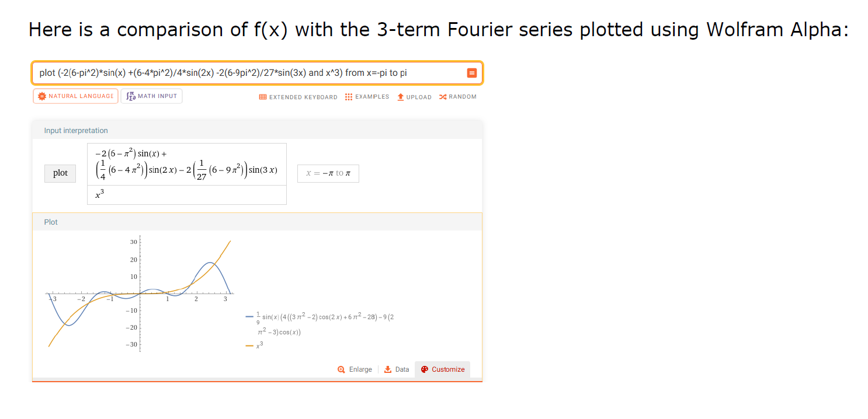Click the Fourier sine formula in interpretation
The image size is (868, 419).
click(186, 164)
